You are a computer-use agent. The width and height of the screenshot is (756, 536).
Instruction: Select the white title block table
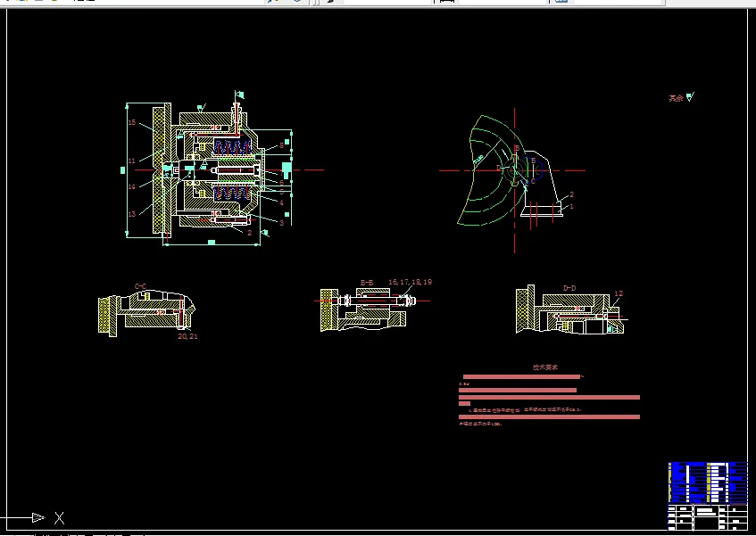[708, 517]
